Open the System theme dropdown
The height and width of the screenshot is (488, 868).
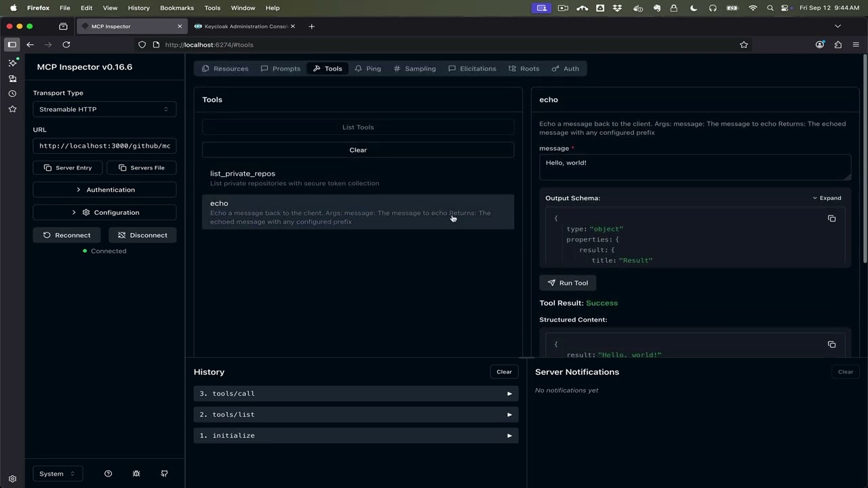click(x=58, y=474)
